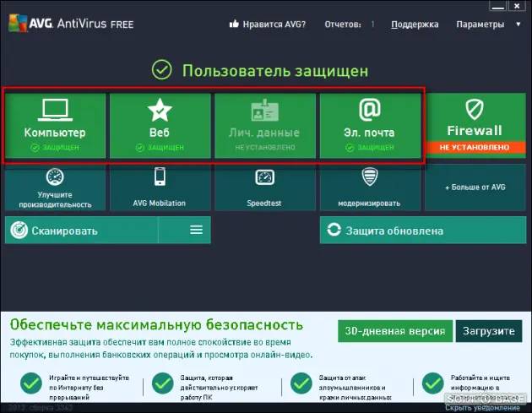Click the Загрузите download button
Viewport: 532px width, 413px height.
pos(489,331)
